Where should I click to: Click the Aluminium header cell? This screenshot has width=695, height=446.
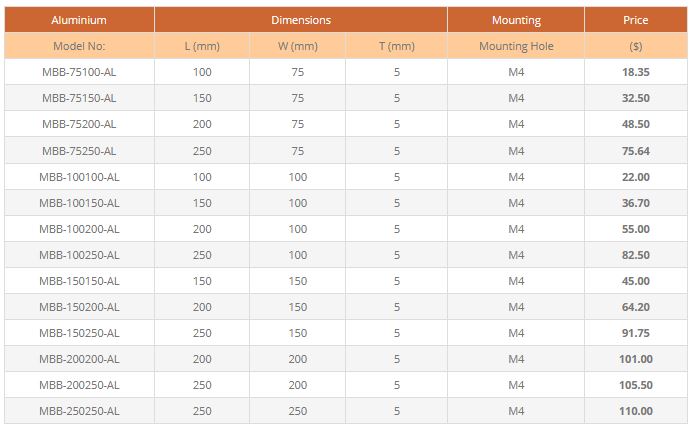[x=79, y=20]
